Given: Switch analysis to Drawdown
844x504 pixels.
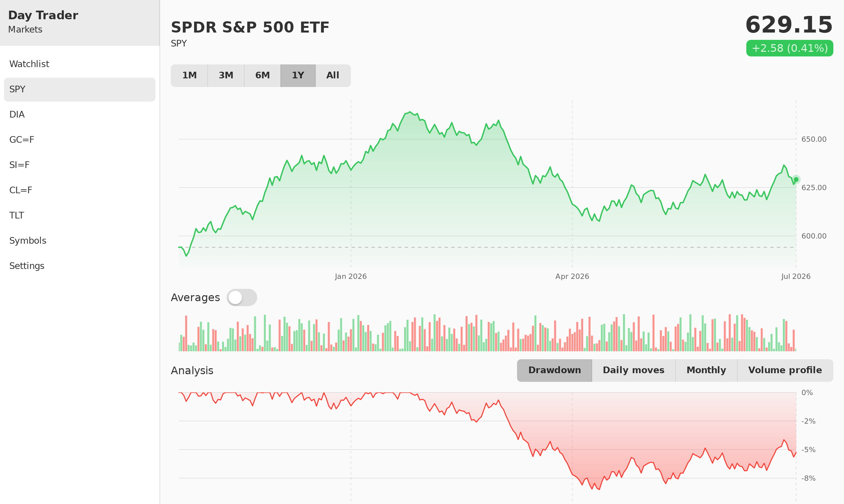Looking at the screenshot, I should click(x=554, y=371).
